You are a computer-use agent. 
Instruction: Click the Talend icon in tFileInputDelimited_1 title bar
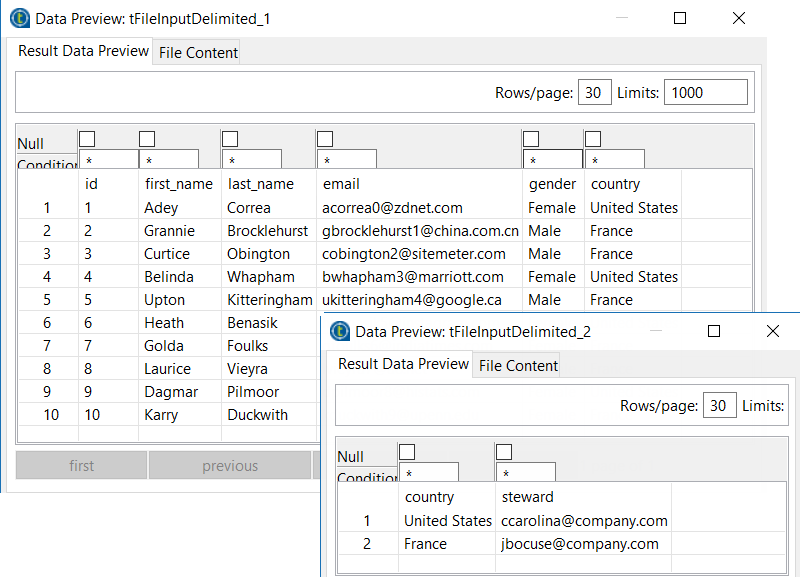tap(18, 18)
